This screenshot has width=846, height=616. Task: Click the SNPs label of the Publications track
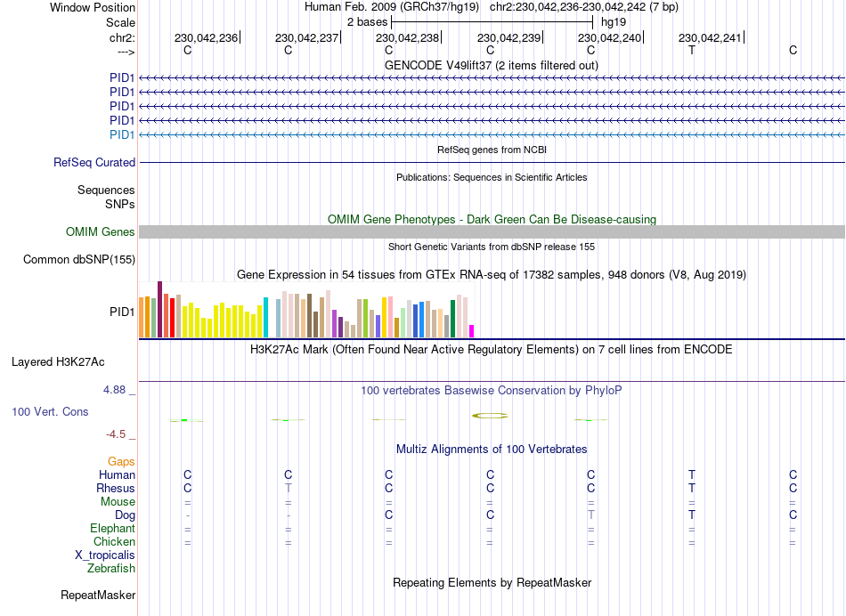tap(120, 204)
